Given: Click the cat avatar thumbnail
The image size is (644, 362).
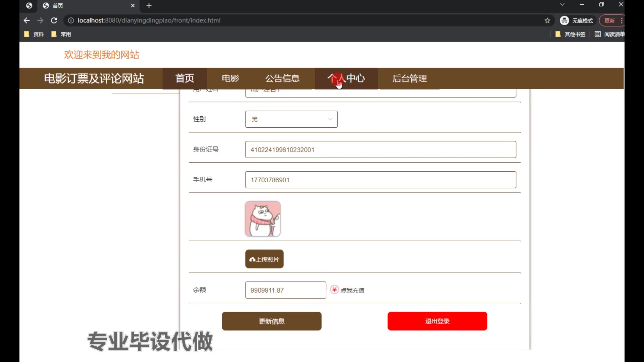Looking at the screenshot, I should tap(263, 219).
